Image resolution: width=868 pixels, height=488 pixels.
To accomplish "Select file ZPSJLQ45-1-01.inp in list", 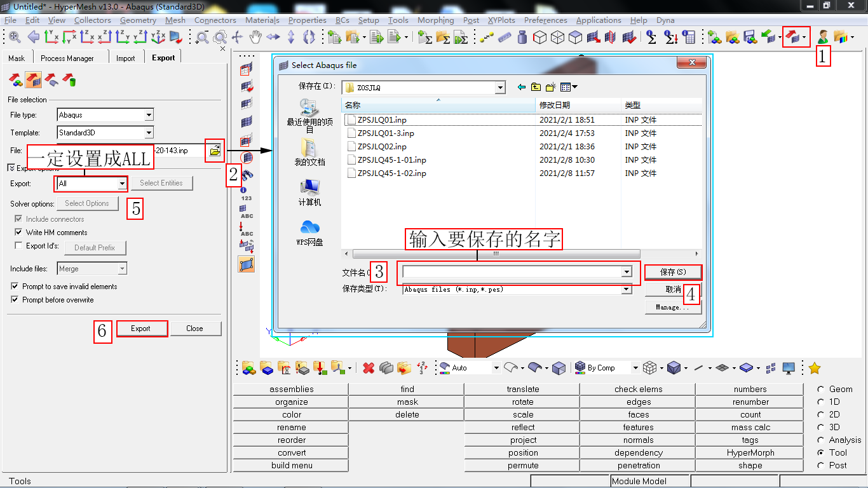I will coord(391,160).
